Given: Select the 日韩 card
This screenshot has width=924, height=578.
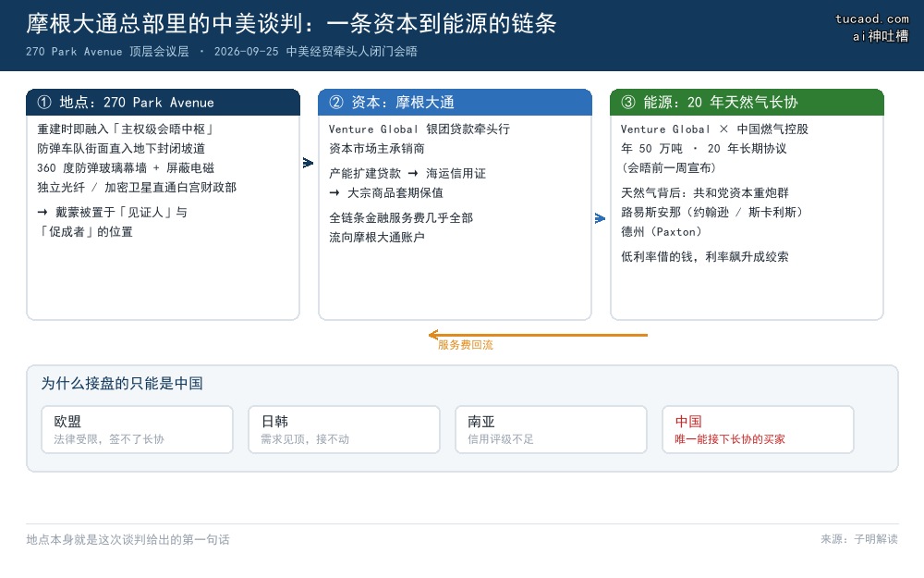Looking at the screenshot, I should [x=344, y=429].
